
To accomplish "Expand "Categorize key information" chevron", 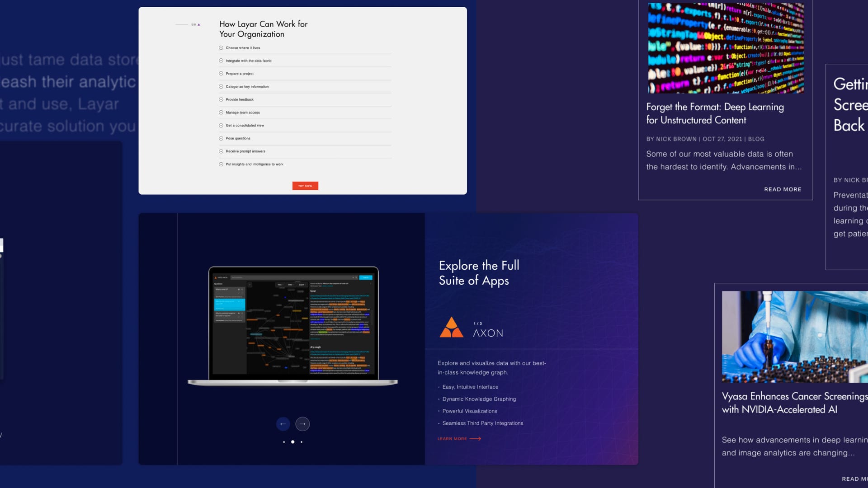I will click(221, 86).
